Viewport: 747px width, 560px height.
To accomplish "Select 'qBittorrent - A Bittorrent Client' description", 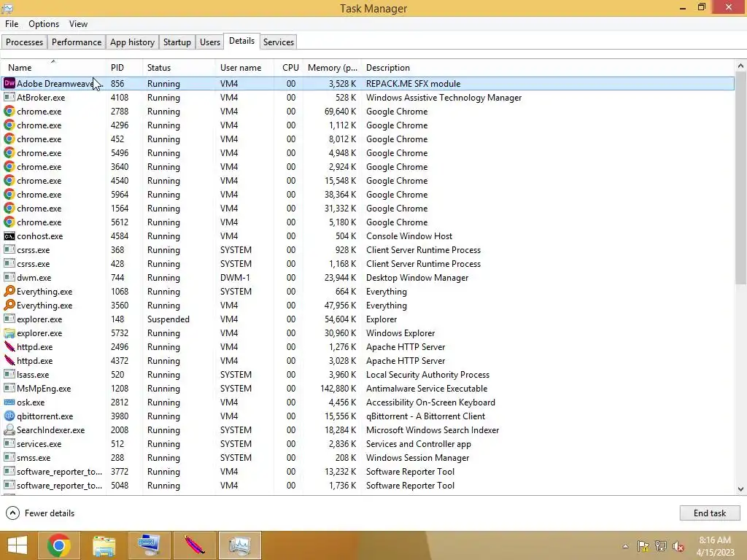I will pyautogui.click(x=425, y=416).
